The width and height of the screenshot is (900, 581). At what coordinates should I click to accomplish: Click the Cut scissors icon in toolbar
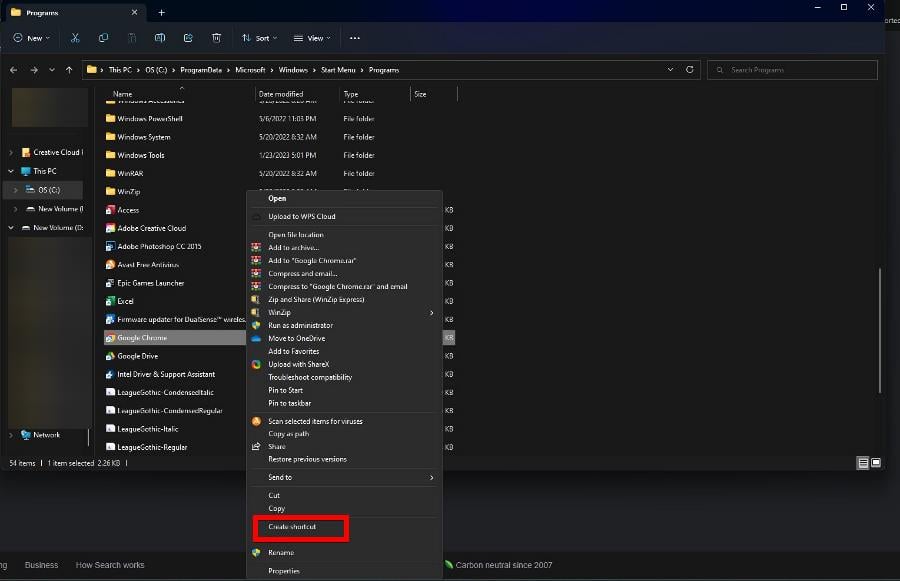(75, 38)
